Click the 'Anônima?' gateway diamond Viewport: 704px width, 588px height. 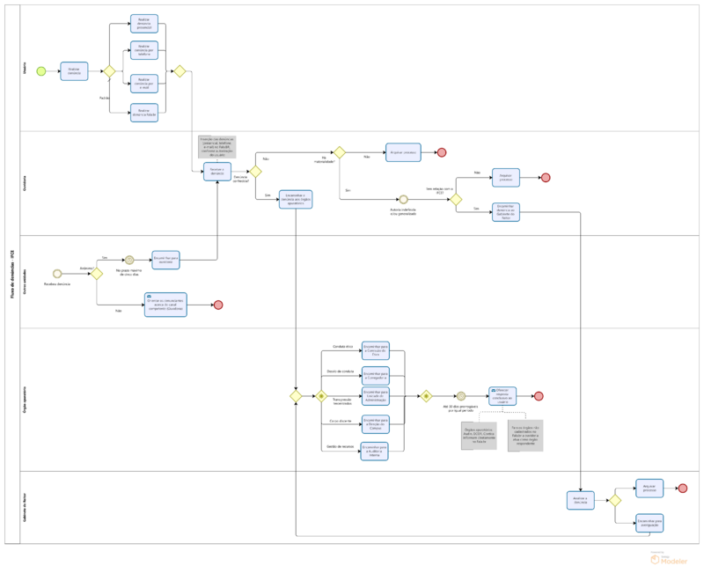[x=96, y=274]
